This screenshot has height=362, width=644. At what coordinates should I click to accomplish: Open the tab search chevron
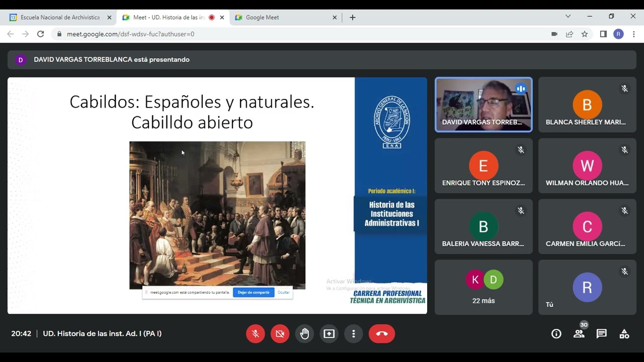coord(568,17)
